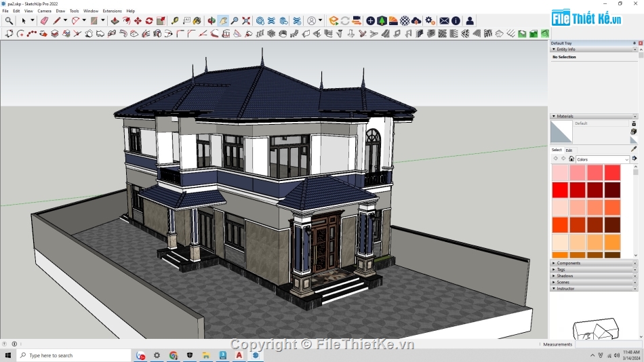Pick the eyedropper Sample Paint tool
644x362 pixels.
point(634,150)
